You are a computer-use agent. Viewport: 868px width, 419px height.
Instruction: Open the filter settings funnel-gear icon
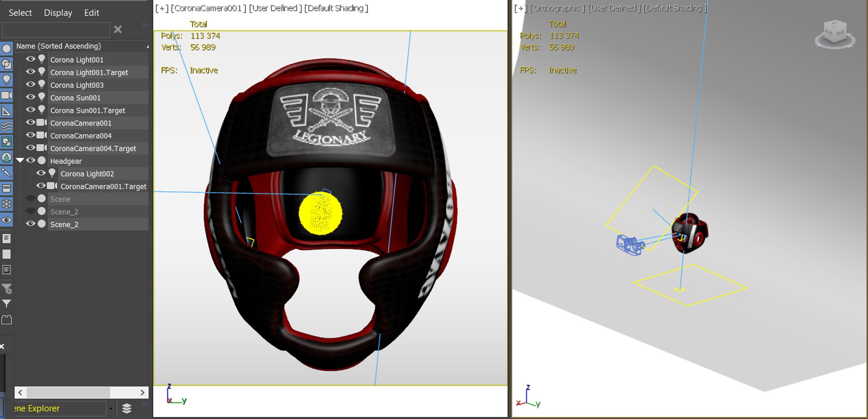tap(6, 288)
